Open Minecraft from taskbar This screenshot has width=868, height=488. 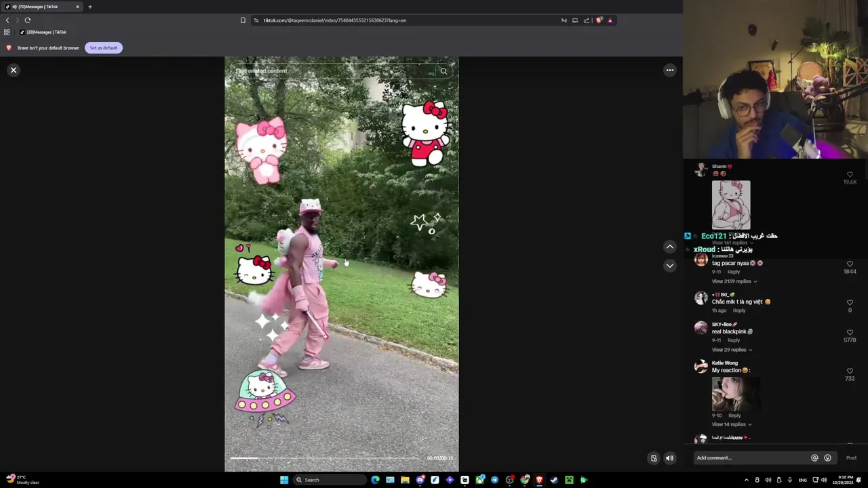click(x=569, y=480)
